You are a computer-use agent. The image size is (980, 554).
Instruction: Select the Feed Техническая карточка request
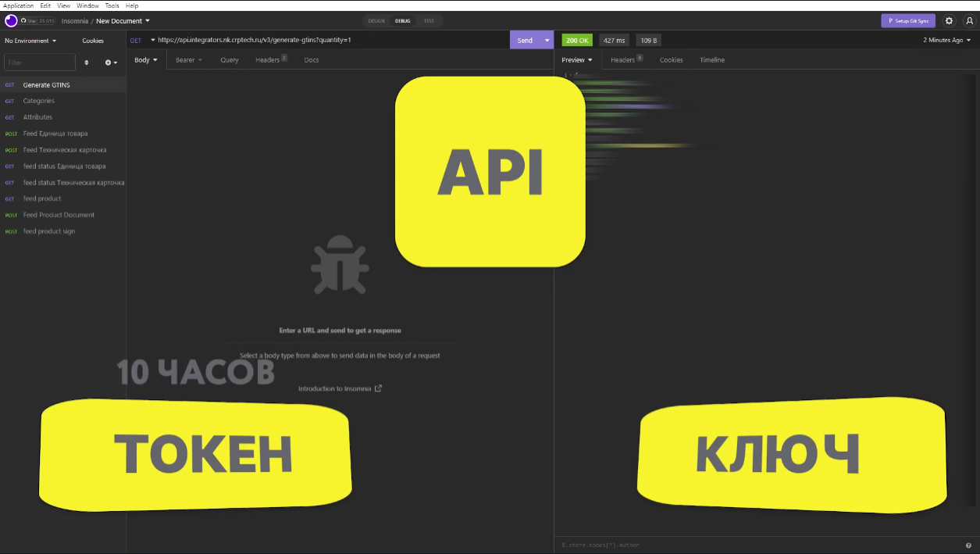(63, 150)
